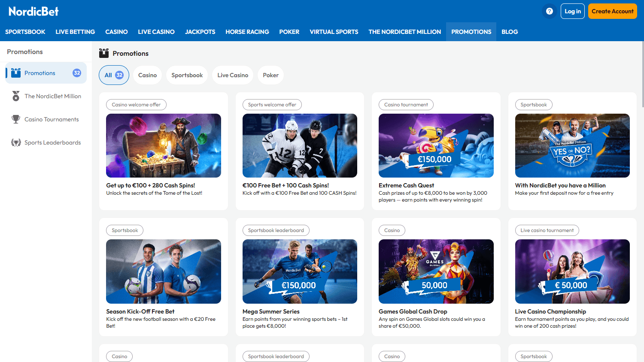Select Promotions in the top navigation
The image size is (644, 362).
point(471,32)
